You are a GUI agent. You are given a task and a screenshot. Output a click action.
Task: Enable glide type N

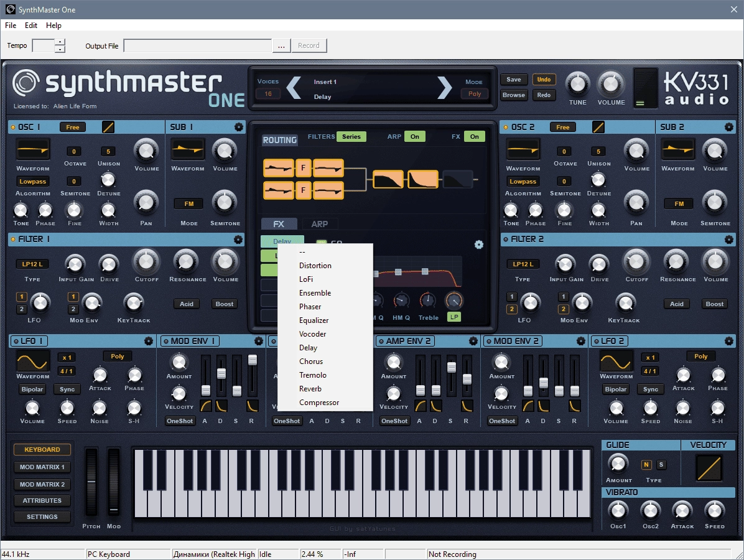pyautogui.click(x=646, y=465)
